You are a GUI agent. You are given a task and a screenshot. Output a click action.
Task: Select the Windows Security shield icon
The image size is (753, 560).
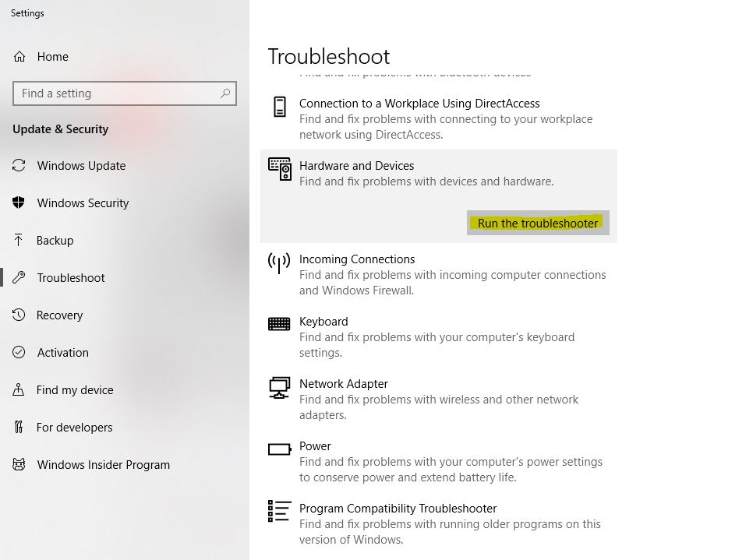point(21,203)
